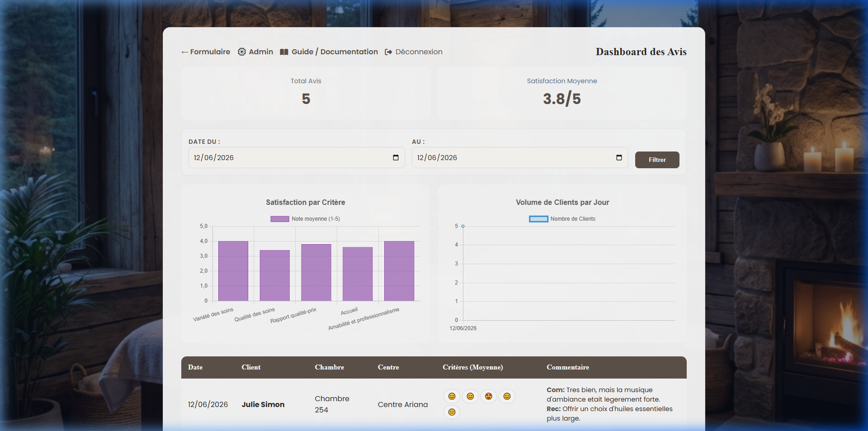
Task: Click the Filtrer button
Action: [657, 160]
